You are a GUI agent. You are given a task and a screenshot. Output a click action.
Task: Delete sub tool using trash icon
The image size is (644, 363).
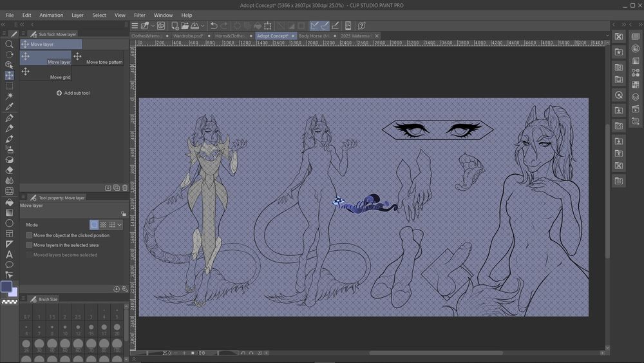point(125,188)
